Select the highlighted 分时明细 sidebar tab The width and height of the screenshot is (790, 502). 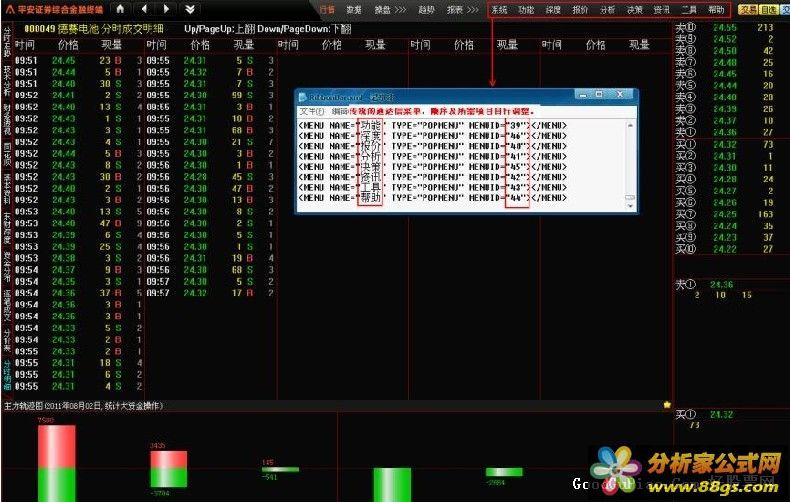click(x=7, y=375)
